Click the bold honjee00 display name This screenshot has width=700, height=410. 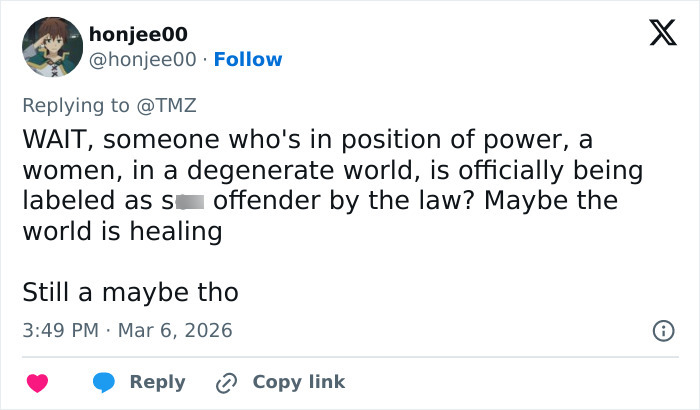pos(137,34)
